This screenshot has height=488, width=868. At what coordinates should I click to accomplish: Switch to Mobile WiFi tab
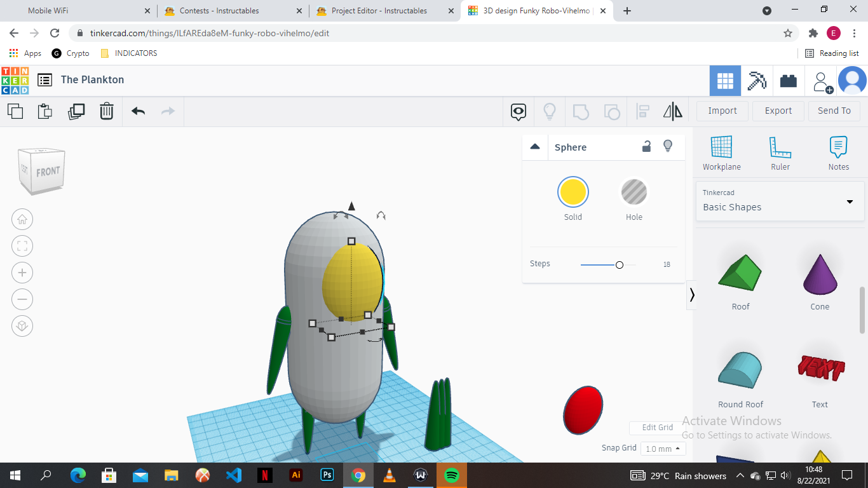[x=79, y=11]
